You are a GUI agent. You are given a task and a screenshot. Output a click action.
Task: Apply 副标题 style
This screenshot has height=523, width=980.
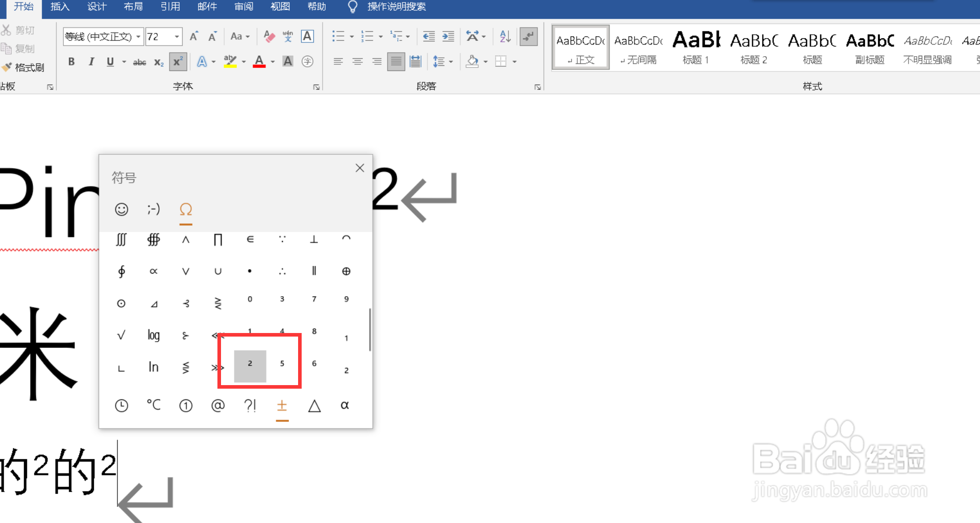pyautogui.click(x=870, y=47)
